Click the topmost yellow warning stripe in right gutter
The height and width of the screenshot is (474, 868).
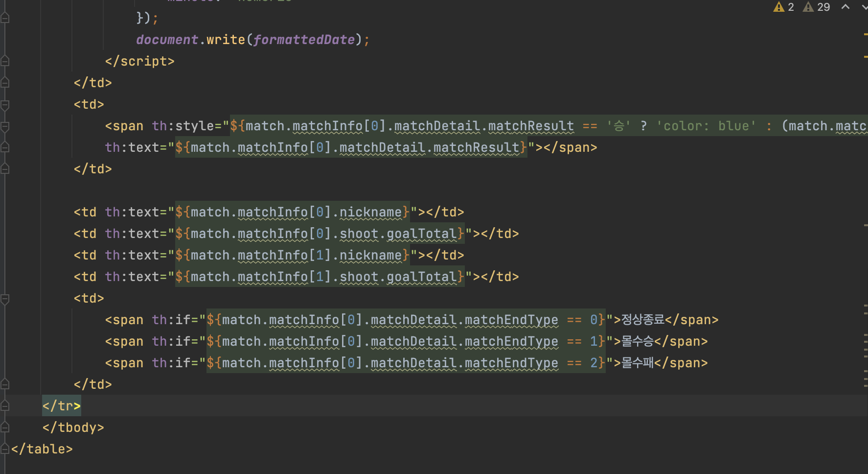tap(866, 34)
